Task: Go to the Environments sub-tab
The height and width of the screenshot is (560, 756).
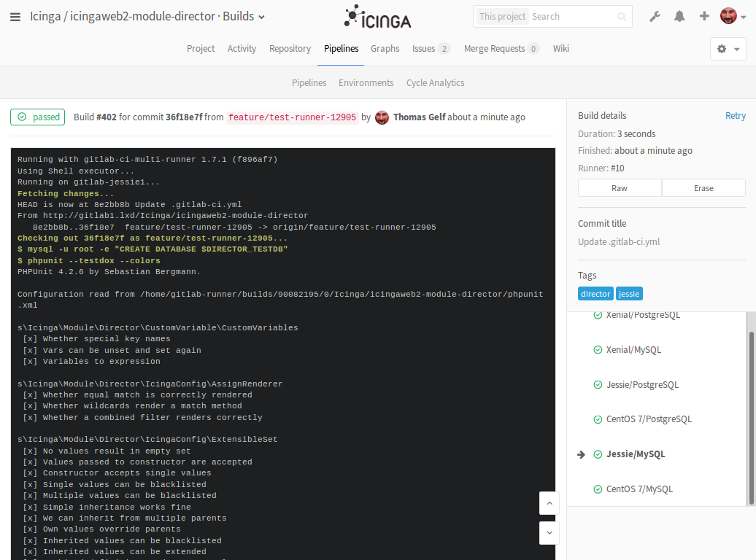Action: (x=366, y=83)
